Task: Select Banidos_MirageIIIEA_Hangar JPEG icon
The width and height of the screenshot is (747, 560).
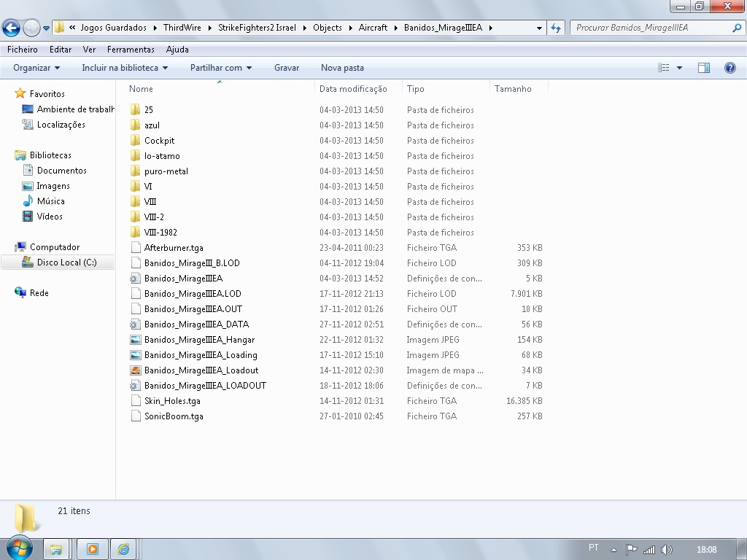Action: pyautogui.click(x=135, y=340)
